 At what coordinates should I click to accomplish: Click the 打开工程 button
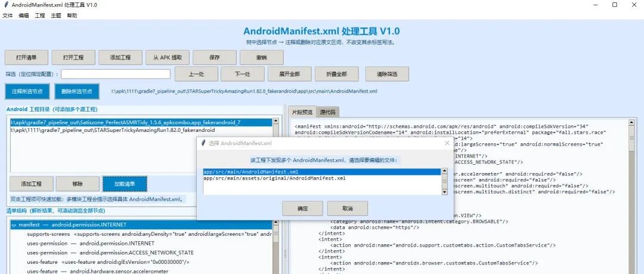[73, 57]
